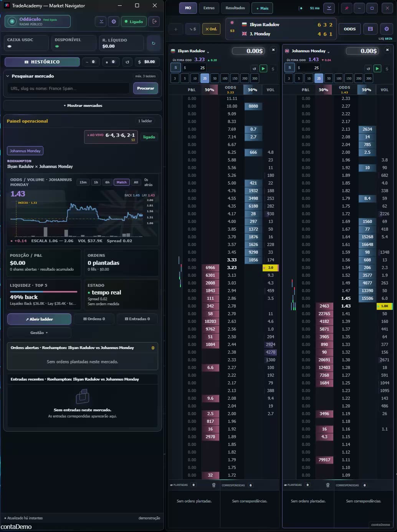
Task: Select 6h chart range
Action: coord(107,182)
